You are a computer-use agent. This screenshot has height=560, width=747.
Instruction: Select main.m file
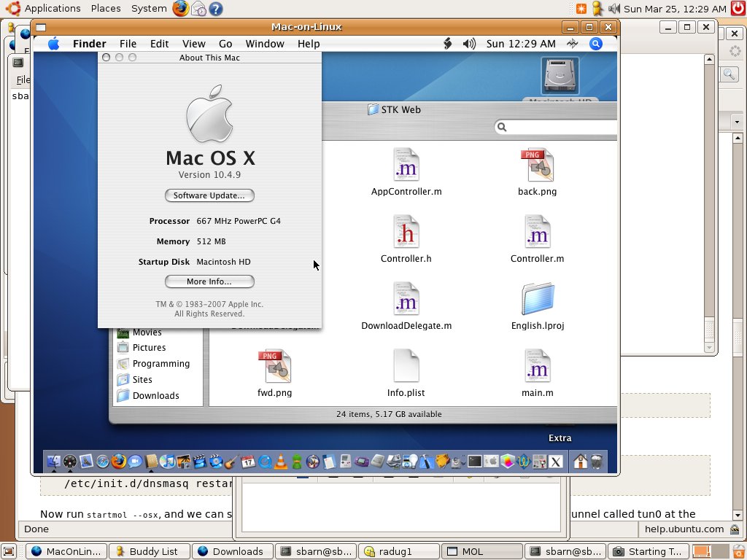[538, 374]
